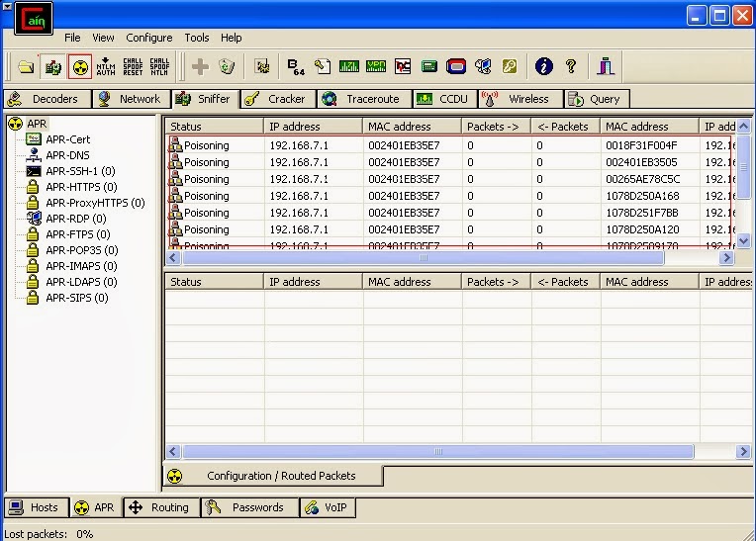The width and height of the screenshot is (756, 541).
Task: Open the VoIP bottom tab
Action: [x=328, y=507]
